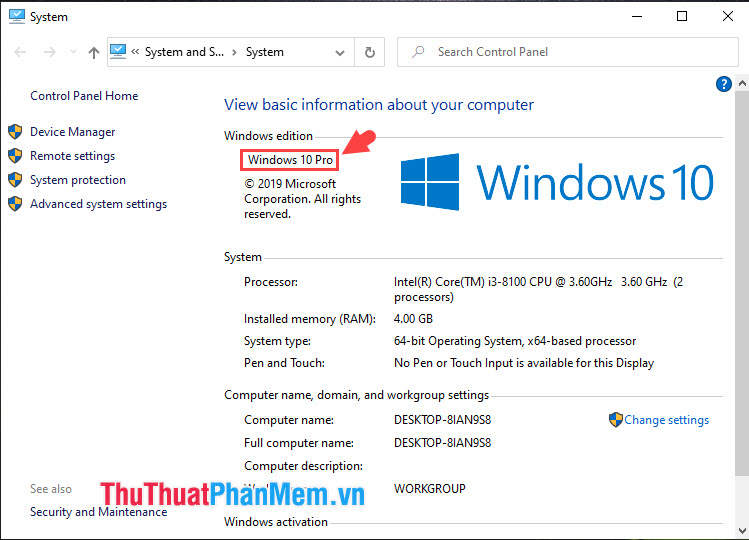Click the scroll up arrow of the scrollbar

coord(742,83)
